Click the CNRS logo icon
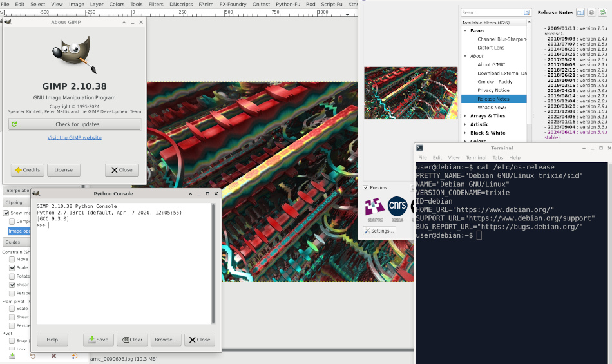Image resolution: width=612 pixels, height=364 pixels. (x=397, y=206)
